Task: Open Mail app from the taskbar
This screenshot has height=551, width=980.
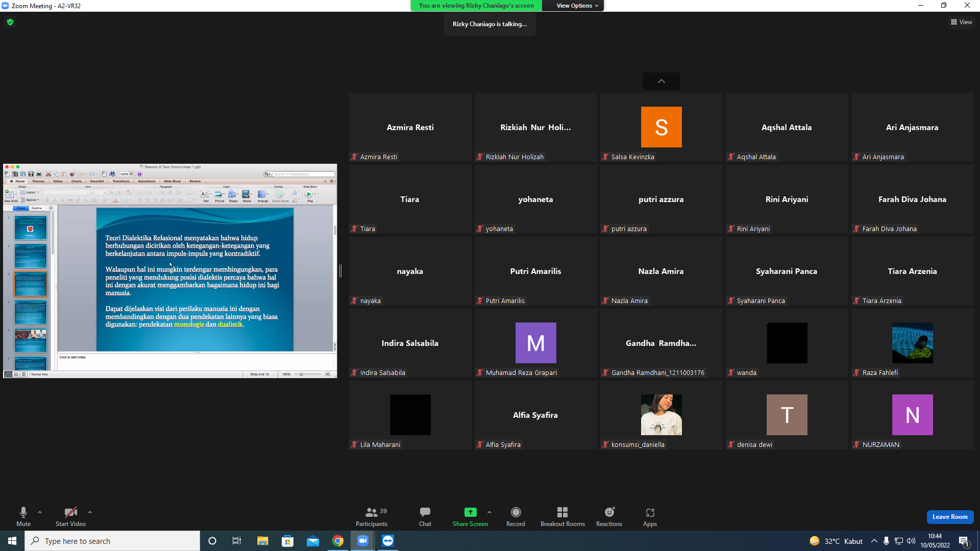Action: [313, 541]
